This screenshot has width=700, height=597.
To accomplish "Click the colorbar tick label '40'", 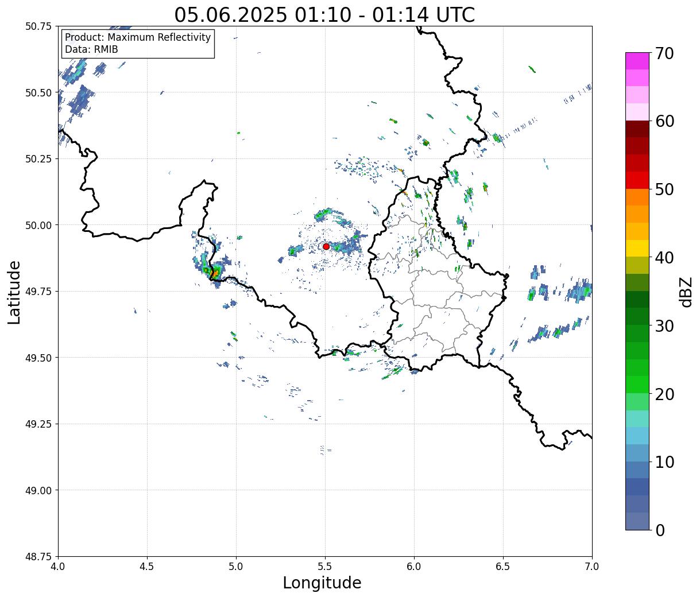I will (x=664, y=258).
